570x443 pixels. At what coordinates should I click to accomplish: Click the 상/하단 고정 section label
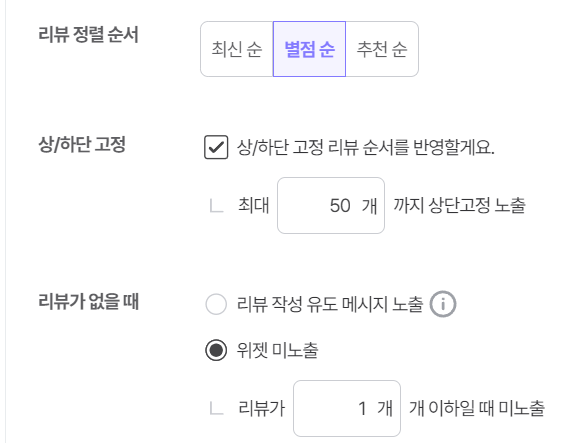coord(82,144)
